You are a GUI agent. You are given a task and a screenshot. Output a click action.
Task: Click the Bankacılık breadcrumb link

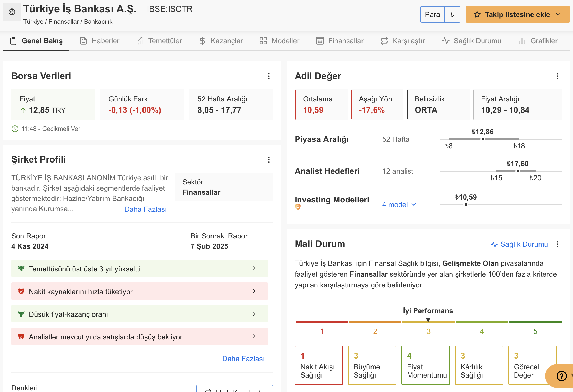coord(98,22)
